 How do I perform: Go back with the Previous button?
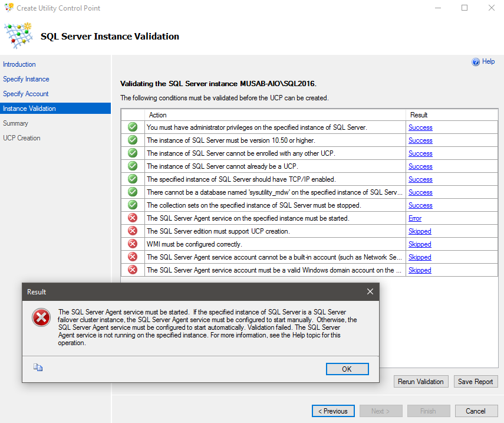click(333, 411)
